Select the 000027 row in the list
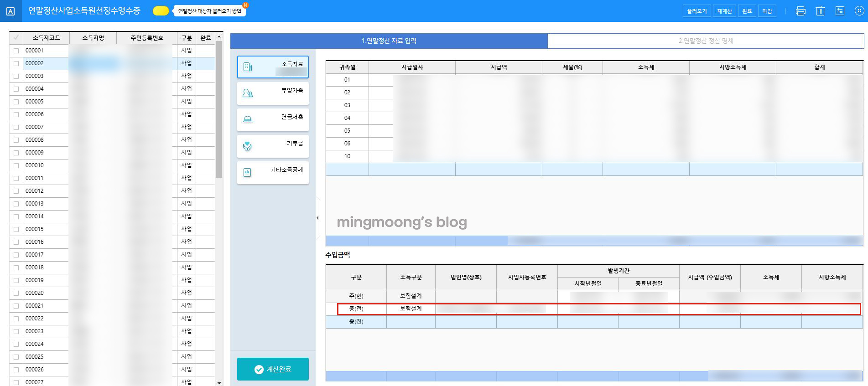Screen dimensions: 868x386 tap(112, 382)
